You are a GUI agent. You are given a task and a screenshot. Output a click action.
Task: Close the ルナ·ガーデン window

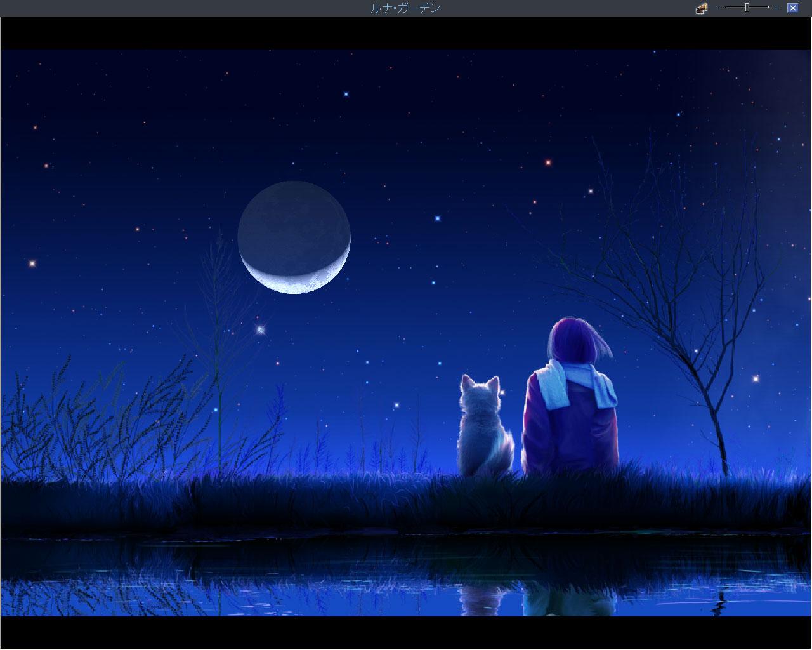(x=792, y=8)
